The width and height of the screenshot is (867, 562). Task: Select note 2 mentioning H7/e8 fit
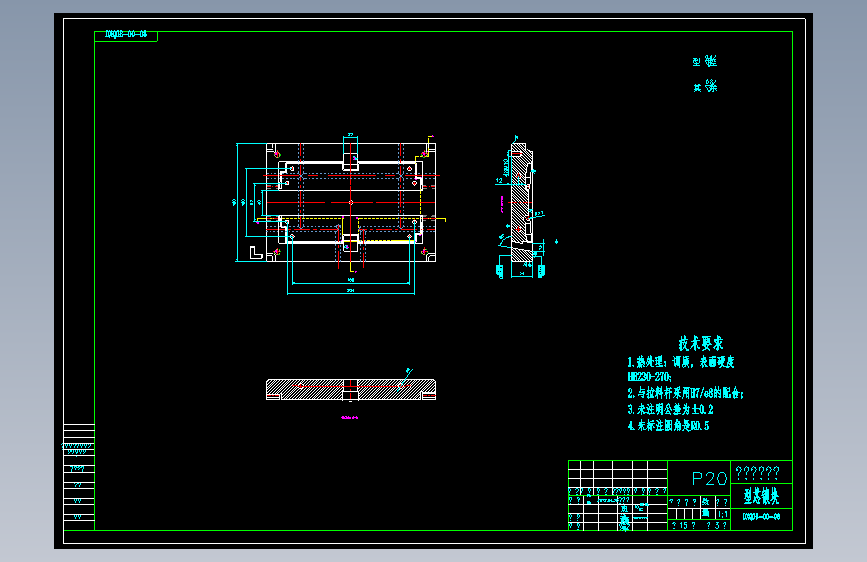(x=685, y=393)
